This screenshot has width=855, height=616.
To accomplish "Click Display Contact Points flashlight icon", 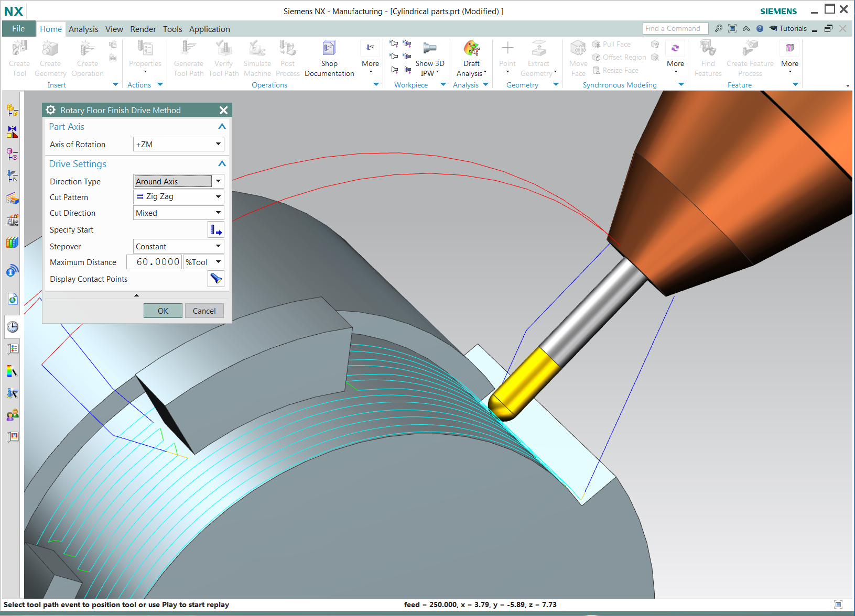I will [x=216, y=279].
